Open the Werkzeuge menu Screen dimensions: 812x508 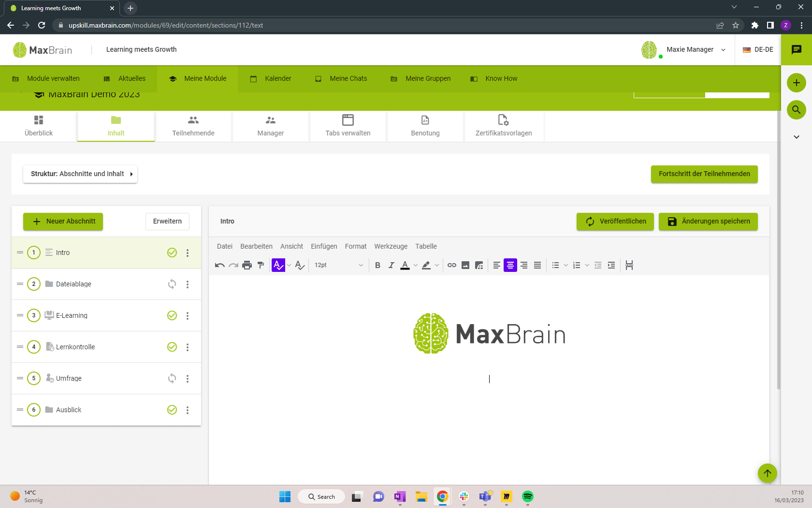(x=391, y=246)
